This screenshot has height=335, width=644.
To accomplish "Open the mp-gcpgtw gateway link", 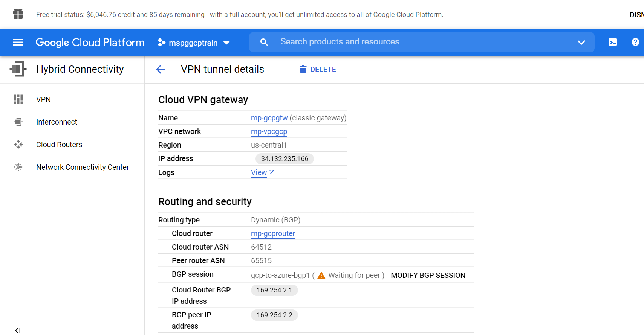I will [x=269, y=118].
